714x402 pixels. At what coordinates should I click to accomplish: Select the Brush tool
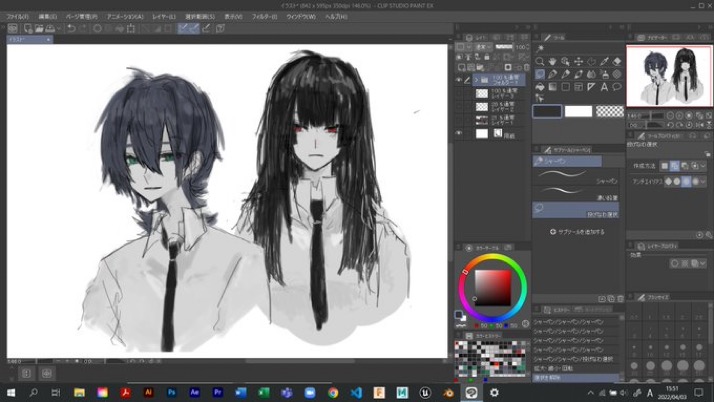pos(578,74)
